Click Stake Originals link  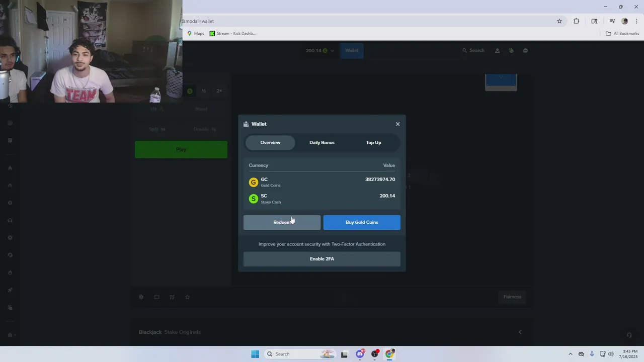coord(182,332)
